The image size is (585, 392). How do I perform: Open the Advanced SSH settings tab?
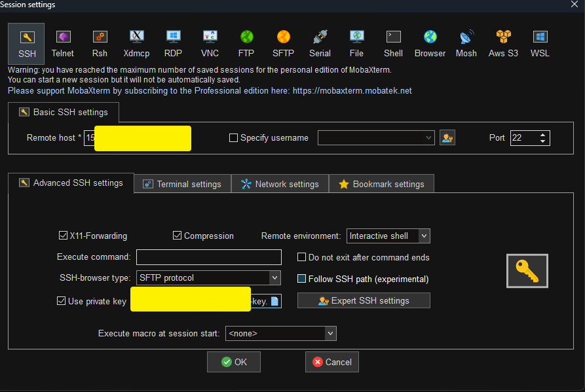click(71, 183)
